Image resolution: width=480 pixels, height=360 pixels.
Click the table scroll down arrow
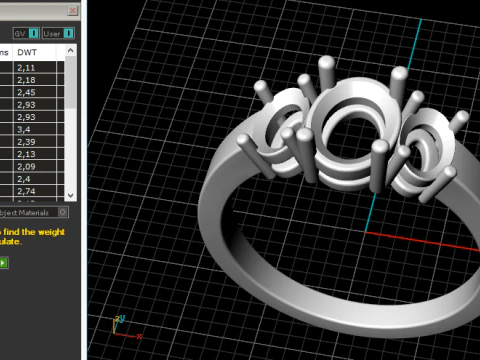click(70, 195)
